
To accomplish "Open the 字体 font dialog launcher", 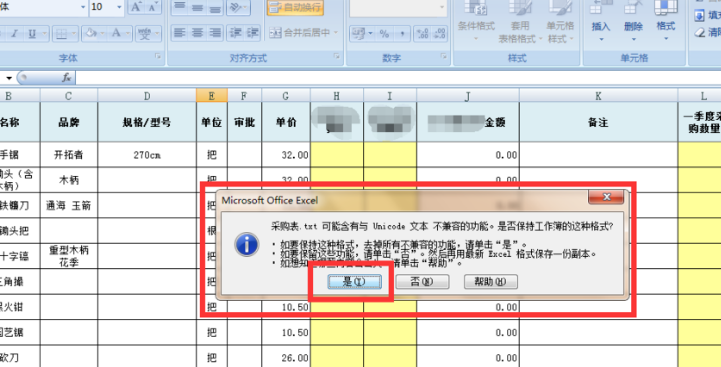I will pos(159,56).
